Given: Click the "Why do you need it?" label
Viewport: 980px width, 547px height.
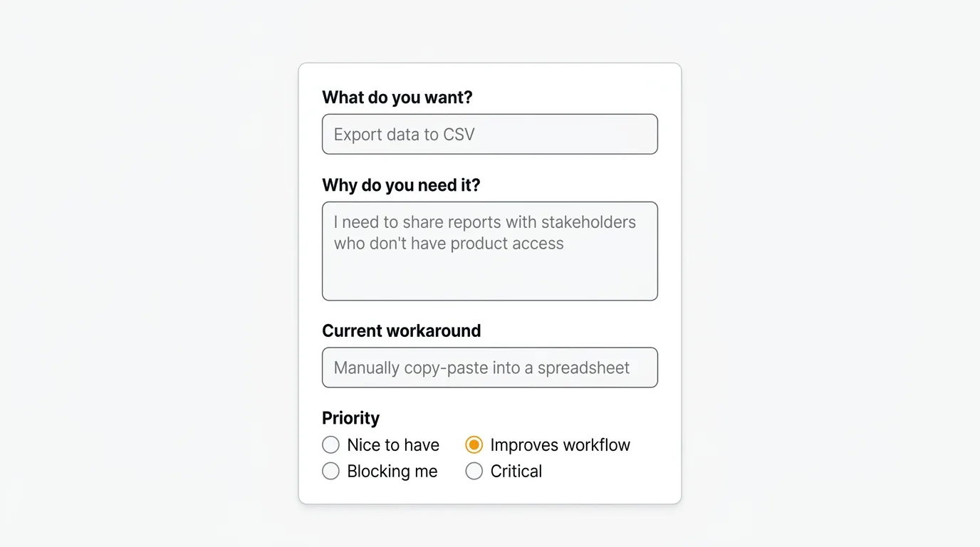Looking at the screenshot, I should pyautogui.click(x=401, y=185).
